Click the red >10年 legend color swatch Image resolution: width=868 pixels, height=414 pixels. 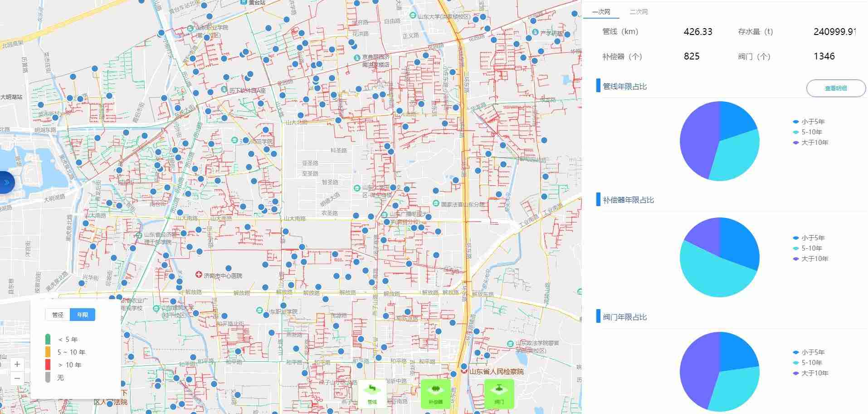(48, 365)
